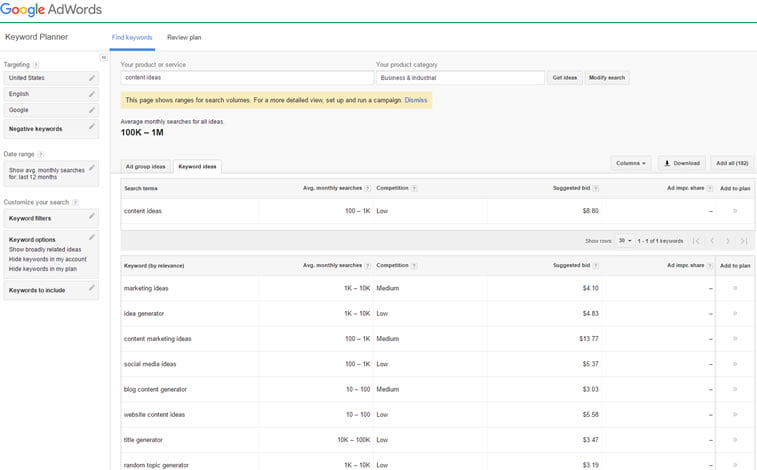Help icon beside Search terms Avg. monthly searches
The width and height of the screenshot is (757, 470).
click(x=367, y=188)
